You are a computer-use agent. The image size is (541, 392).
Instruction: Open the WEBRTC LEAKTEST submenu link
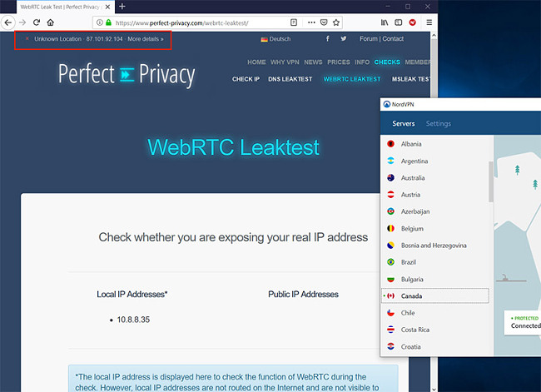click(x=352, y=79)
